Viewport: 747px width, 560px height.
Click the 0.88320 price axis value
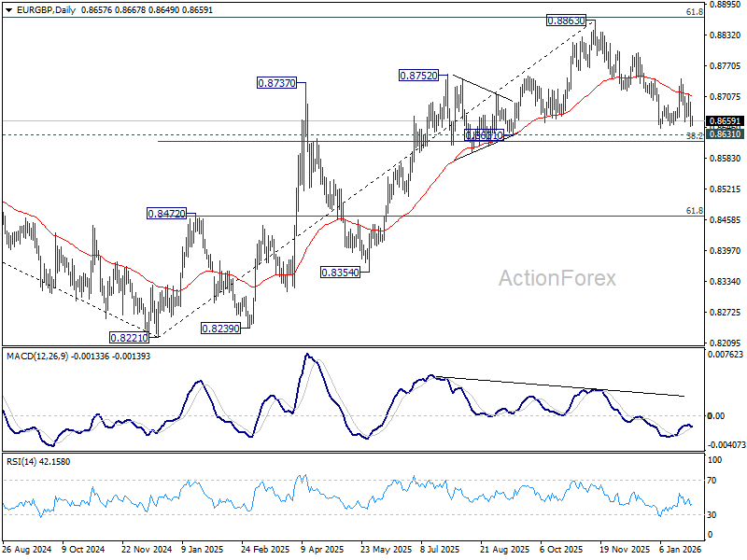[x=726, y=35]
